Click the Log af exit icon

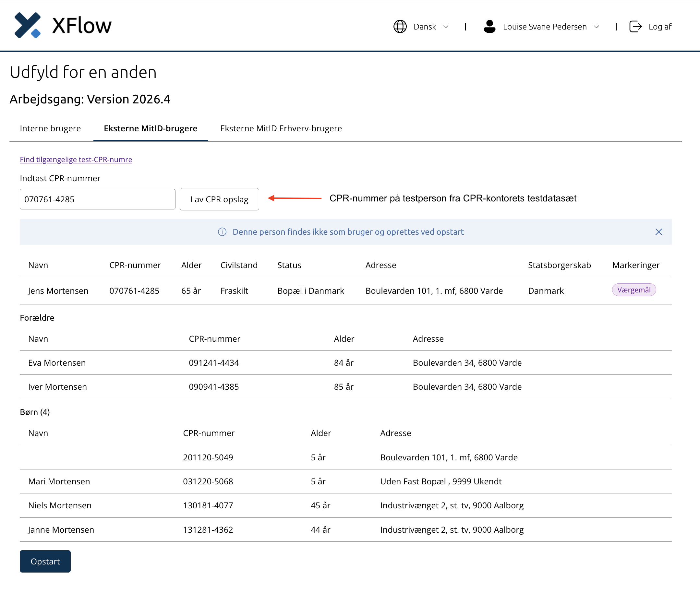(x=635, y=27)
